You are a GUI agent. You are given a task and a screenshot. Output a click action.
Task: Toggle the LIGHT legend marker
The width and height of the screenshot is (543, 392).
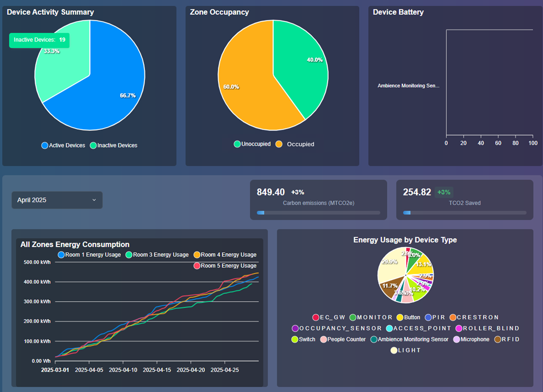(x=405, y=350)
